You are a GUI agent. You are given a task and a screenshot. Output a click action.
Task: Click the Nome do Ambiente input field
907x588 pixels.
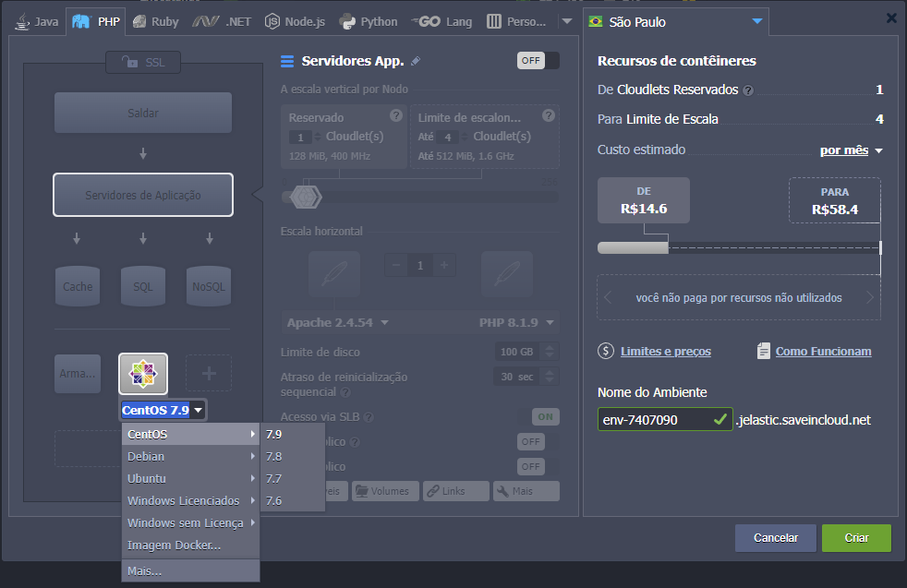click(652, 420)
